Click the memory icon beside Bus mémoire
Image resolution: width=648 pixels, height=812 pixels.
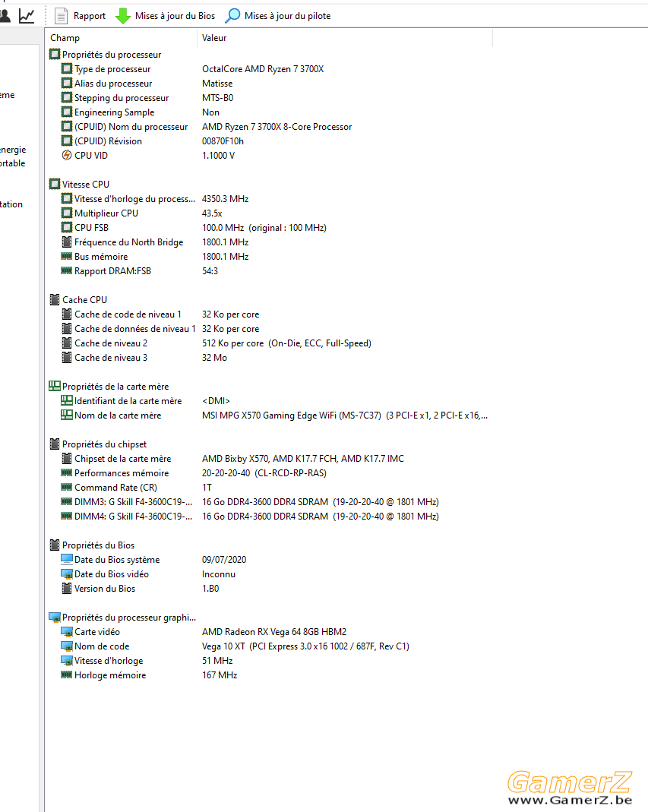coord(67,256)
